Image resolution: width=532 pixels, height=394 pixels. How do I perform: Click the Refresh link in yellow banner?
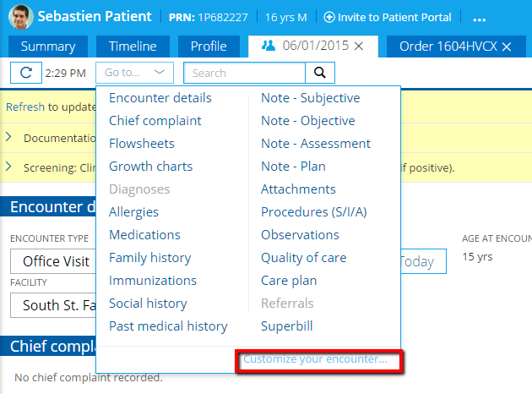tap(24, 107)
